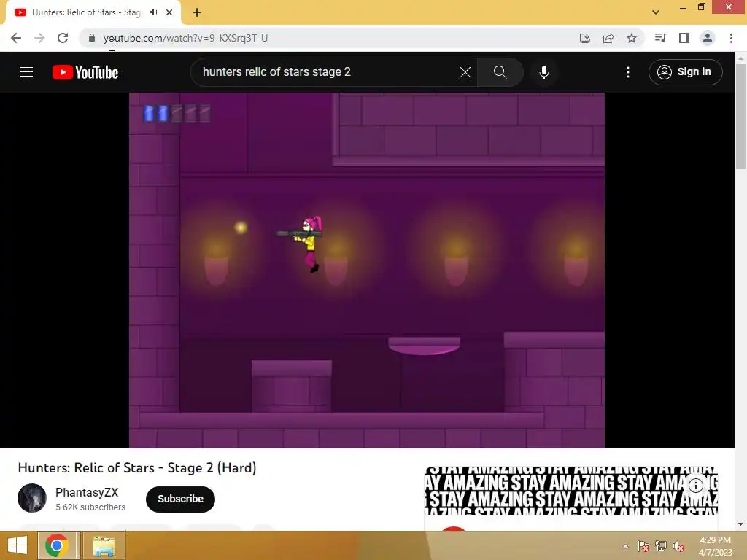Reload the YouTube page
This screenshot has height=560, width=747.
[x=63, y=38]
